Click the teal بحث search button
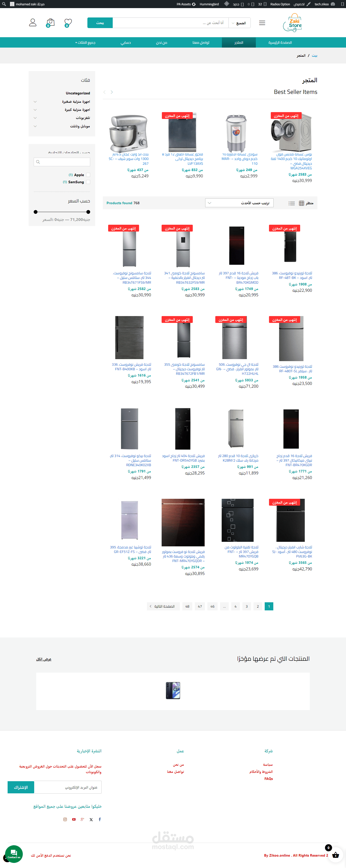 point(100,23)
